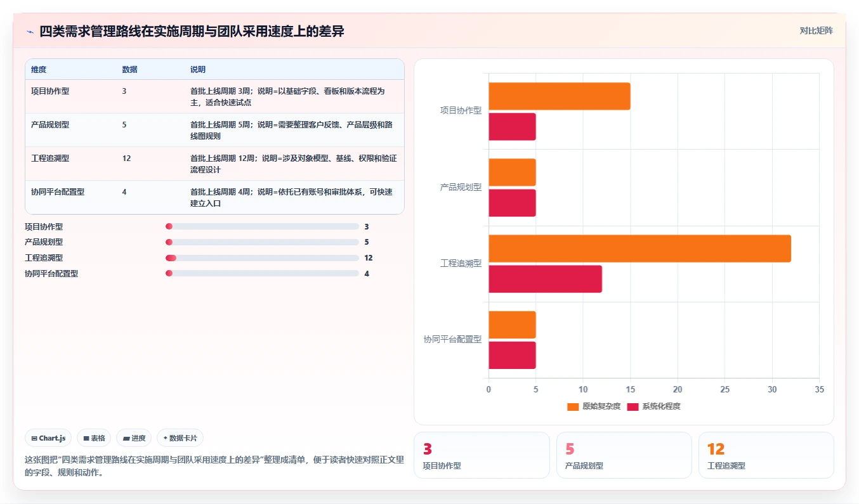Click the 项目协作型 progress bar
The width and height of the screenshot is (859, 504).
[x=262, y=226]
